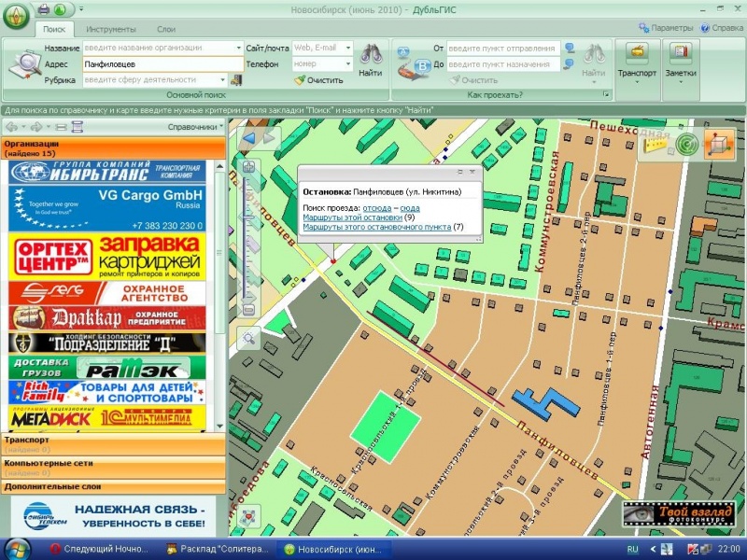Open the Заметки dropdown button

(x=681, y=63)
